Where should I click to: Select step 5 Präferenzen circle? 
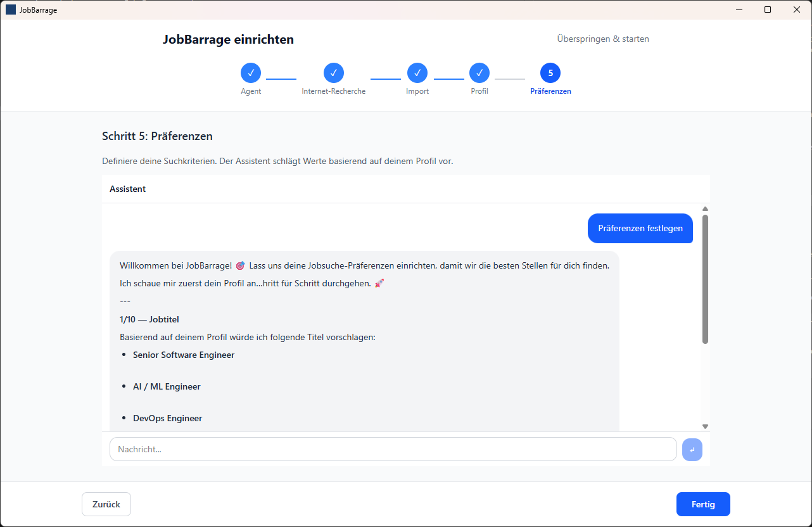coord(550,73)
